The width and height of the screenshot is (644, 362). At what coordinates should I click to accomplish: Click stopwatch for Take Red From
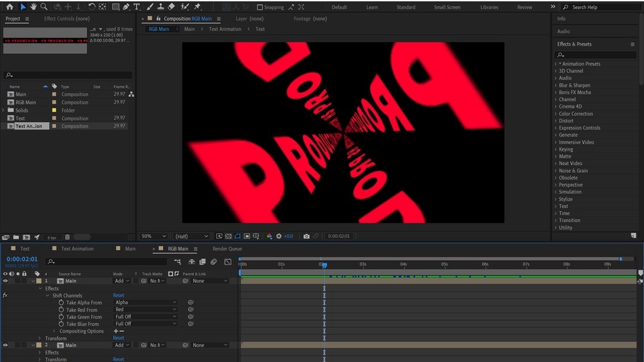[61, 310]
